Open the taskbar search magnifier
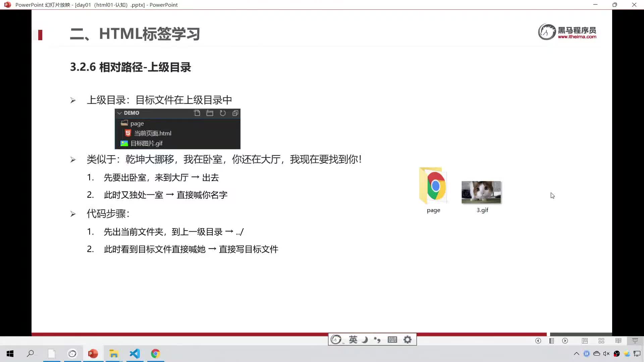The height and width of the screenshot is (362, 644). 31,354
